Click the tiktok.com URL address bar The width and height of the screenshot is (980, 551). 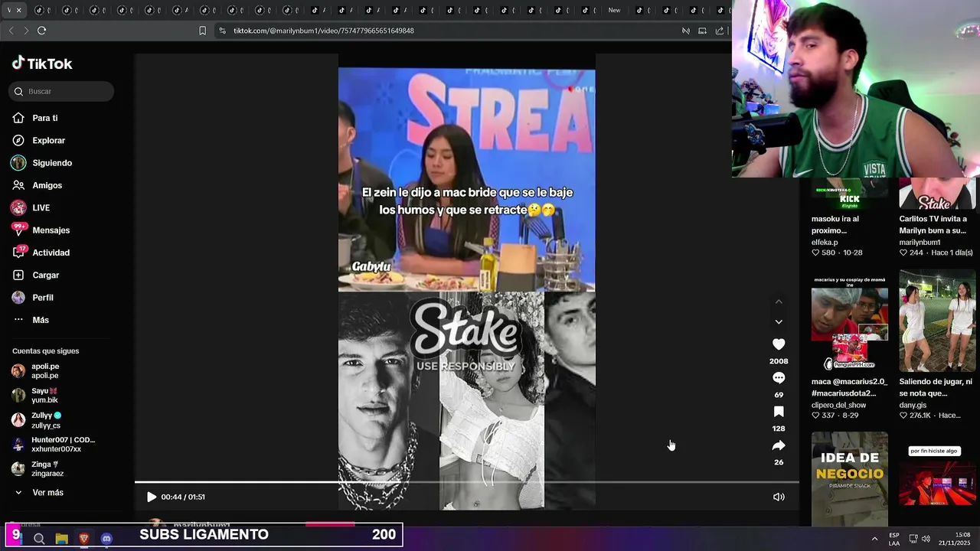[x=323, y=31]
